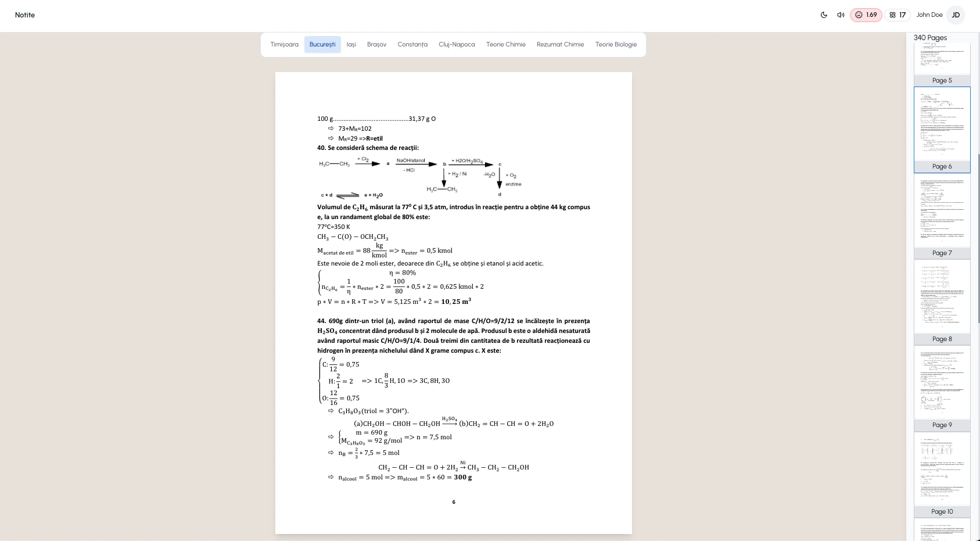This screenshot has width=980, height=541.
Task: Click the line '73+MR=102'
Action: (355, 128)
